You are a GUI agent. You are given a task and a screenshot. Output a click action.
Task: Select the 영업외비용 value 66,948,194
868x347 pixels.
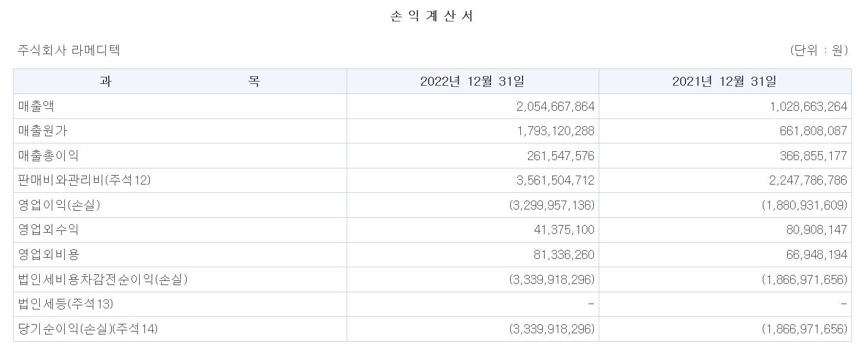(x=817, y=255)
